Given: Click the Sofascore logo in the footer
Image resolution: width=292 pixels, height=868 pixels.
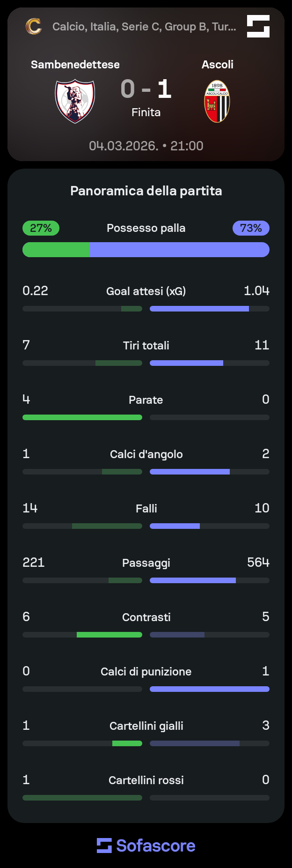Looking at the screenshot, I should (146, 846).
